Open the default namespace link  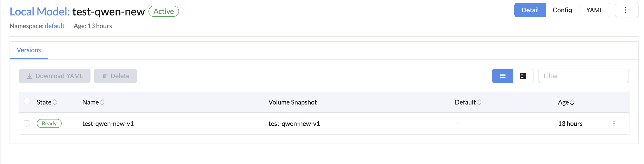pos(55,26)
